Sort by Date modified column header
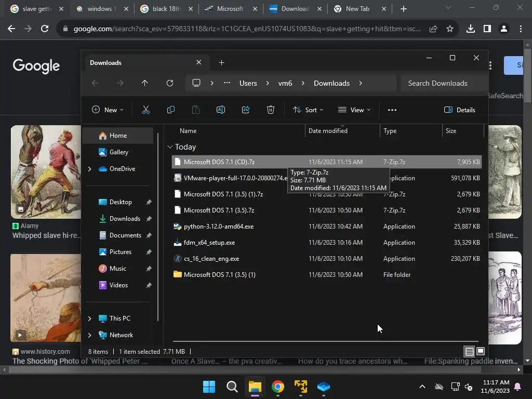The image size is (532, 399). 328,131
